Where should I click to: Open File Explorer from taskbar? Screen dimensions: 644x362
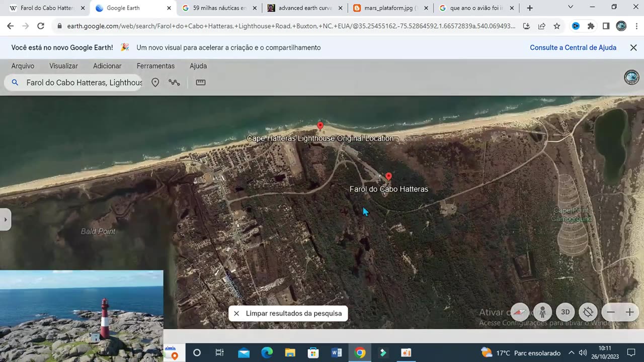pyautogui.click(x=290, y=352)
